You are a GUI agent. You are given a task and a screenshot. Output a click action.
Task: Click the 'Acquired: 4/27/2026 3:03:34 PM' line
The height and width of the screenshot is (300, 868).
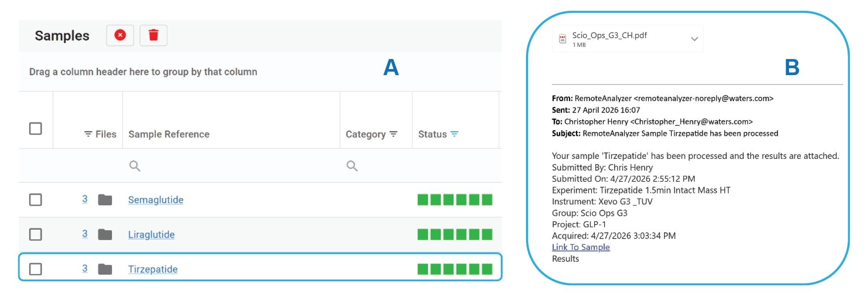614,236
